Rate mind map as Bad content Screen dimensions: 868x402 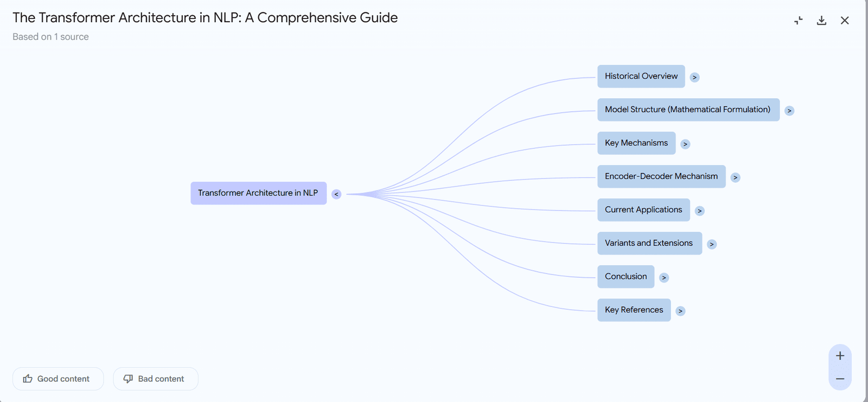[x=155, y=379]
